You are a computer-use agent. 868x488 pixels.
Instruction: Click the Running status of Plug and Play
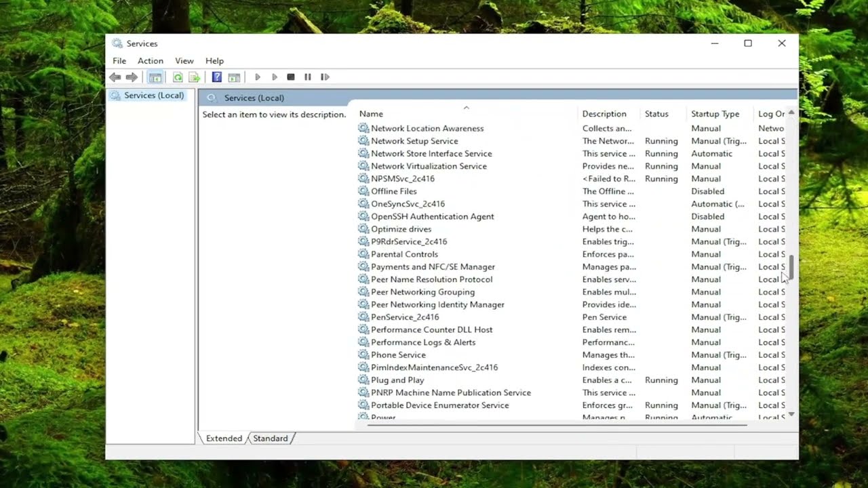click(661, 380)
